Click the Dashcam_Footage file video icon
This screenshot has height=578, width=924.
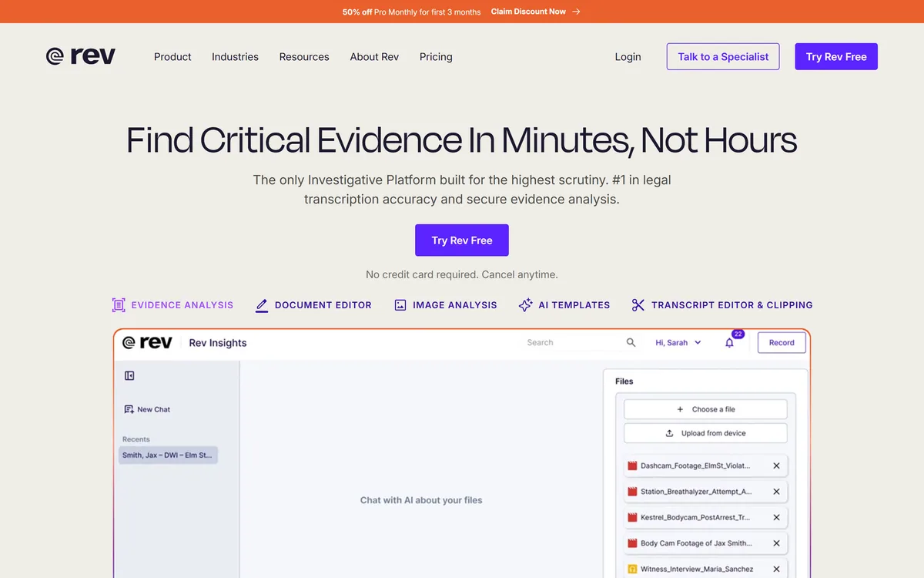(633, 465)
